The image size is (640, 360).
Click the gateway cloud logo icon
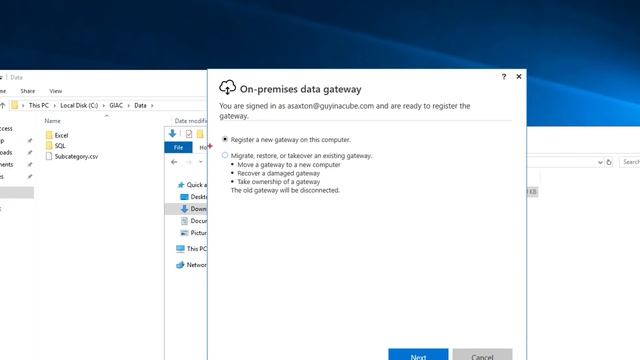point(227,87)
